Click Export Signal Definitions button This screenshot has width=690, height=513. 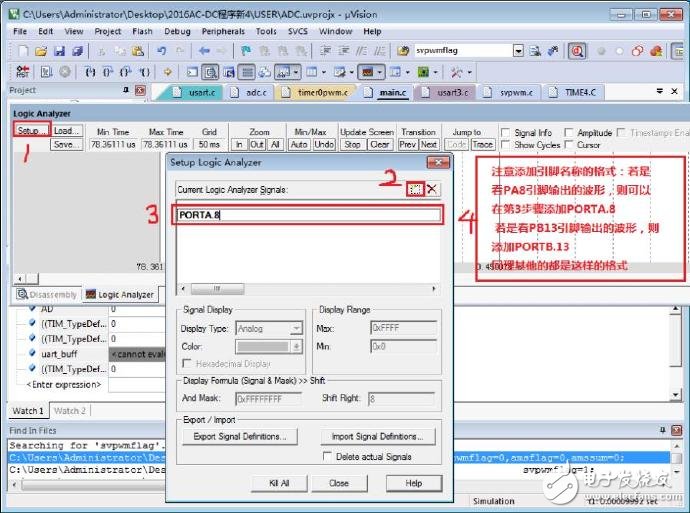[x=240, y=436]
